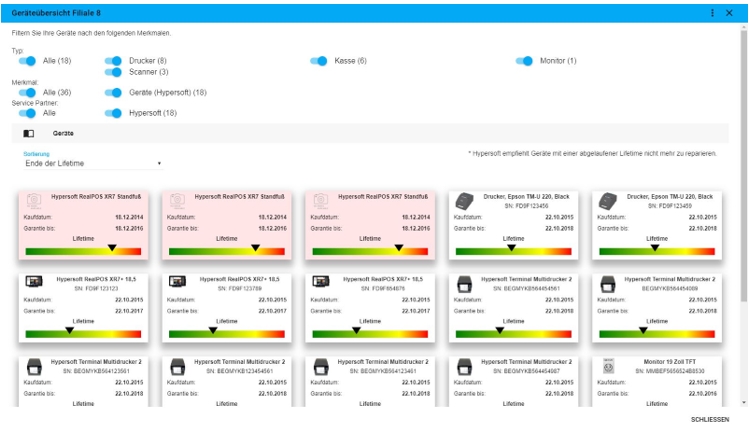The width and height of the screenshot is (750, 425).
Task: Click serial text BEGMYKB564454089
Action: (x=670, y=289)
